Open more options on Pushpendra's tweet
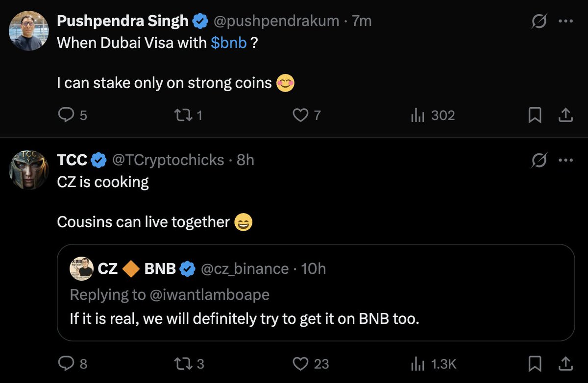The height and width of the screenshot is (383, 588). pyautogui.click(x=565, y=22)
